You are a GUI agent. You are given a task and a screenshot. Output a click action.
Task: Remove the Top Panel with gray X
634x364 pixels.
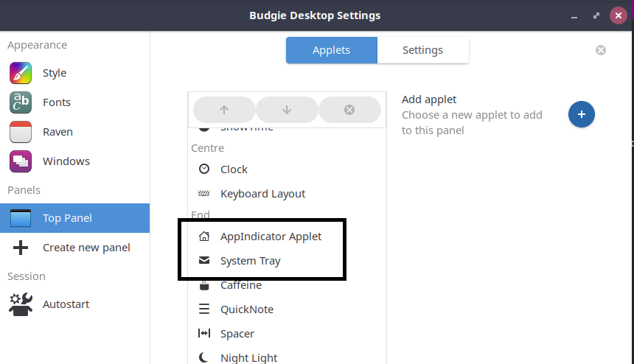click(x=601, y=50)
